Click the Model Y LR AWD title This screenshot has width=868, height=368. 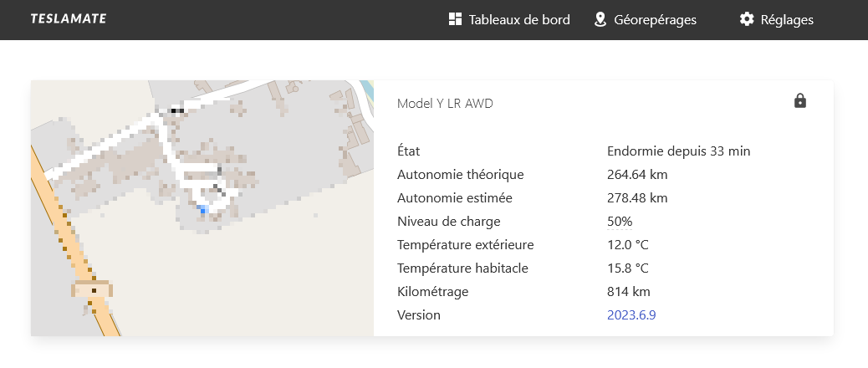445,104
